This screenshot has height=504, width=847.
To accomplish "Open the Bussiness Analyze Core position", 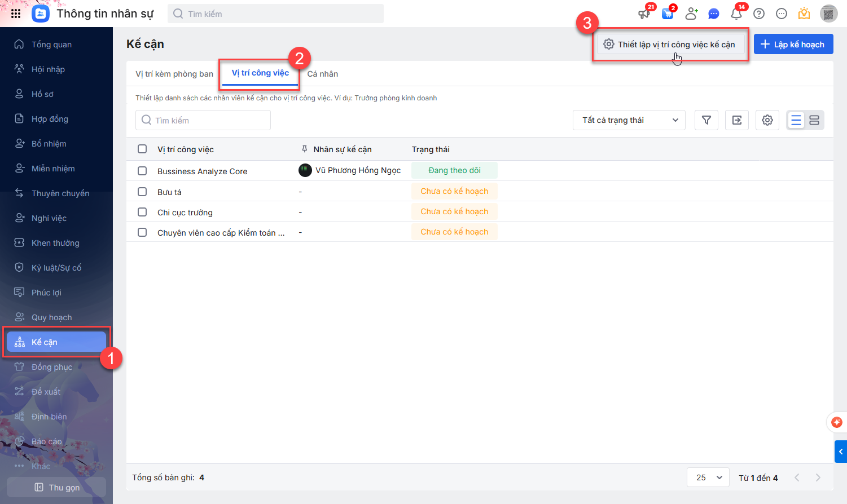I will pyautogui.click(x=203, y=171).
